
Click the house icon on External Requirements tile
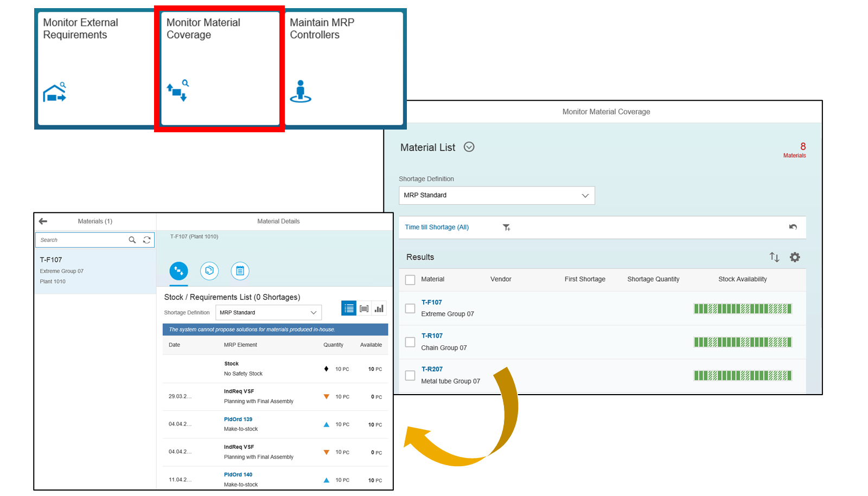pos(54,93)
